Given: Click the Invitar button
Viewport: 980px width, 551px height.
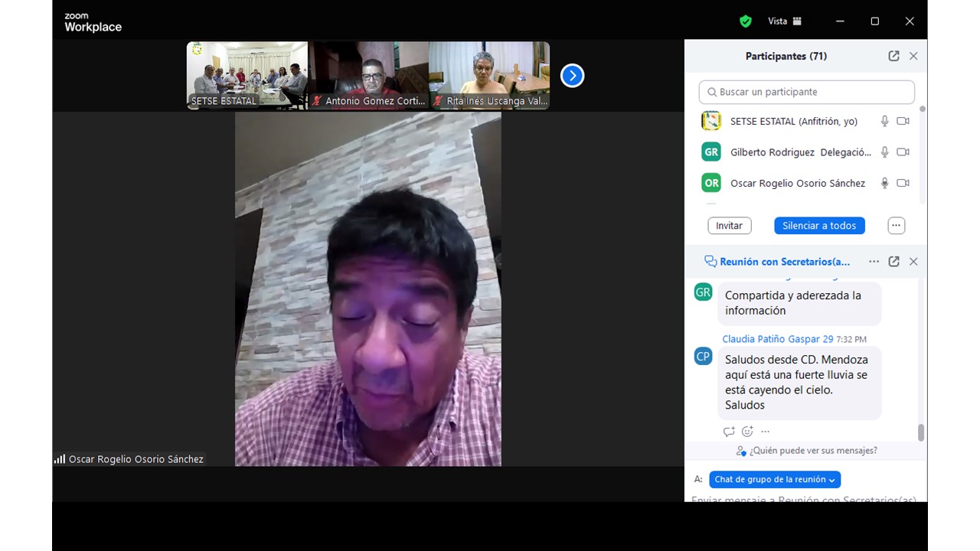Looking at the screenshot, I should pos(729,226).
